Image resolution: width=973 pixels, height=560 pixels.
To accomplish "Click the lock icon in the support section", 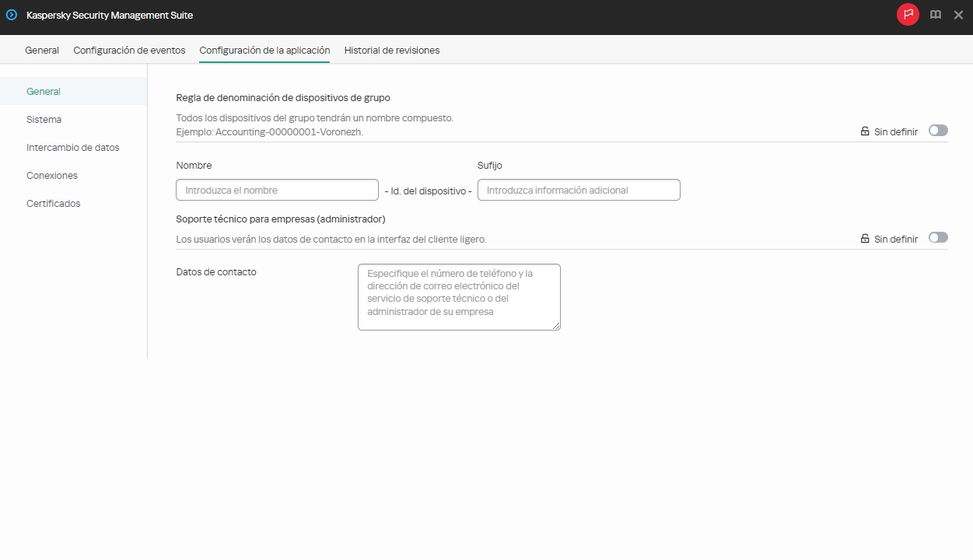I will point(863,238).
